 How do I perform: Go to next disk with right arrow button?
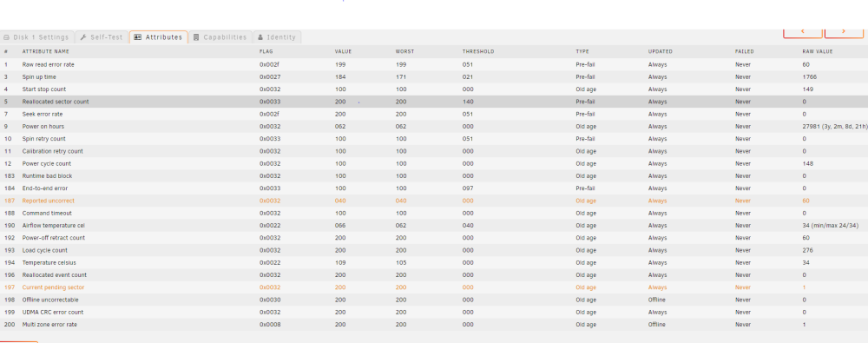[x=845, y=32]
